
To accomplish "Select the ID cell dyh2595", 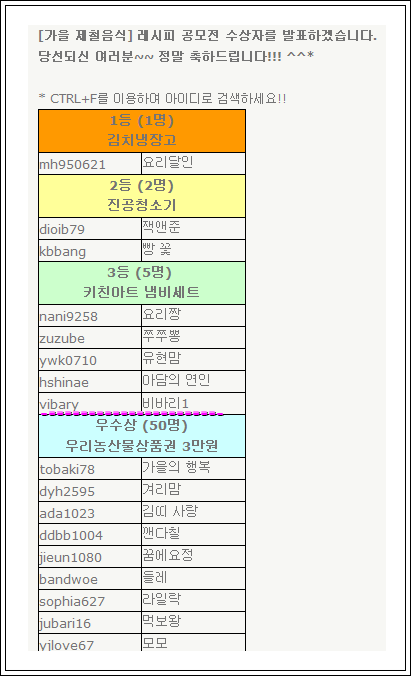I will (90, 491).
